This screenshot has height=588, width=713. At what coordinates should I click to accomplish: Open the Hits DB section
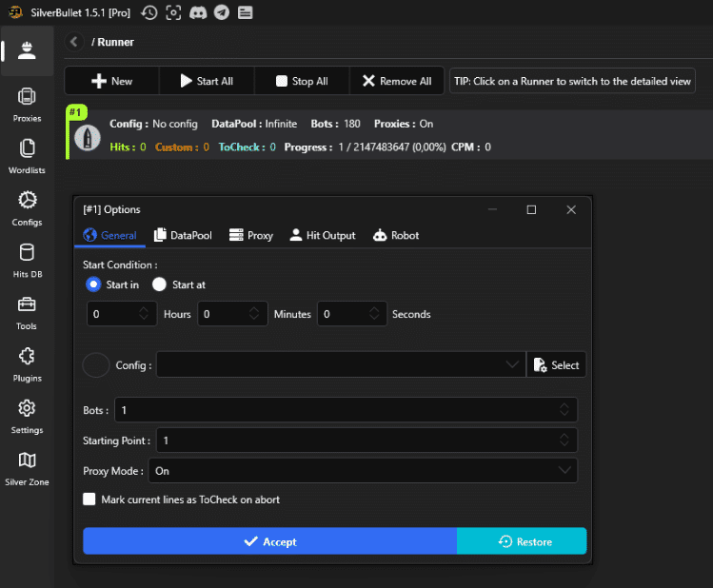(x=27, y=259)
